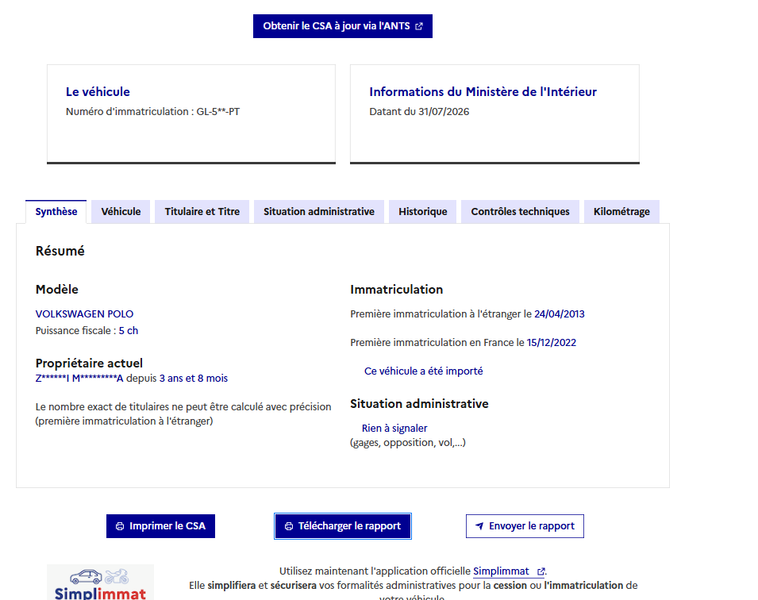The image size is (758, 600).
Task: View the Kilométrage tab
Action: coord(622,212)
